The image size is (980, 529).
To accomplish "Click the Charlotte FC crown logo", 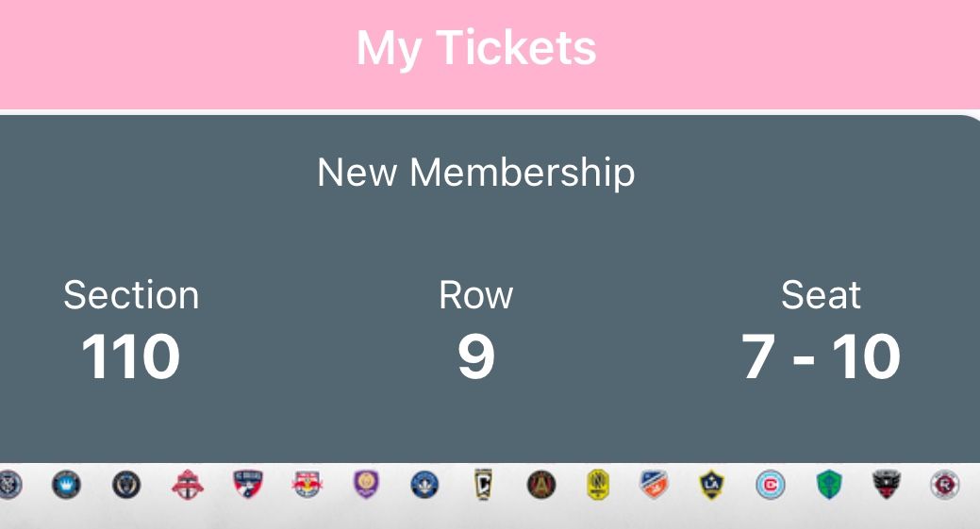I will [x=66, y=485].
